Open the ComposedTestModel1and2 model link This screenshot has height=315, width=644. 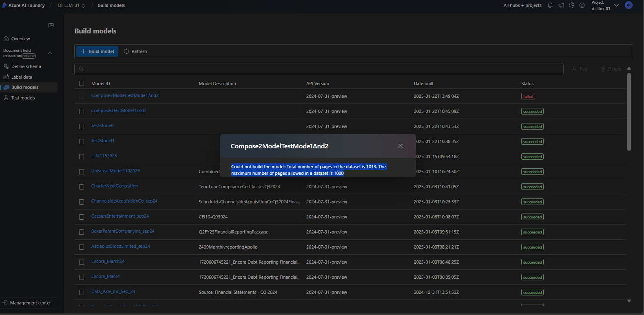coord(119,110)
